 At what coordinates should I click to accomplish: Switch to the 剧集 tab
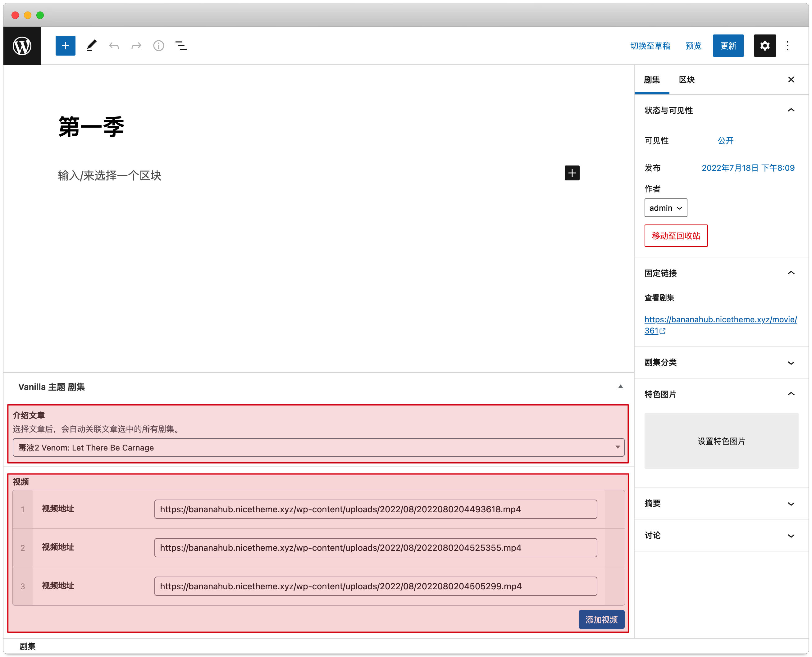coord(651,80)
